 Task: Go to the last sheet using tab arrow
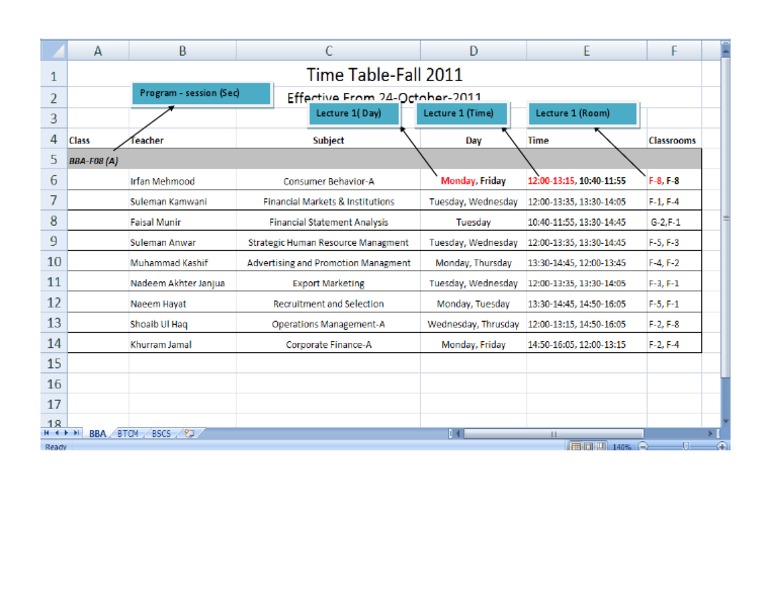[x=76, y=433]
